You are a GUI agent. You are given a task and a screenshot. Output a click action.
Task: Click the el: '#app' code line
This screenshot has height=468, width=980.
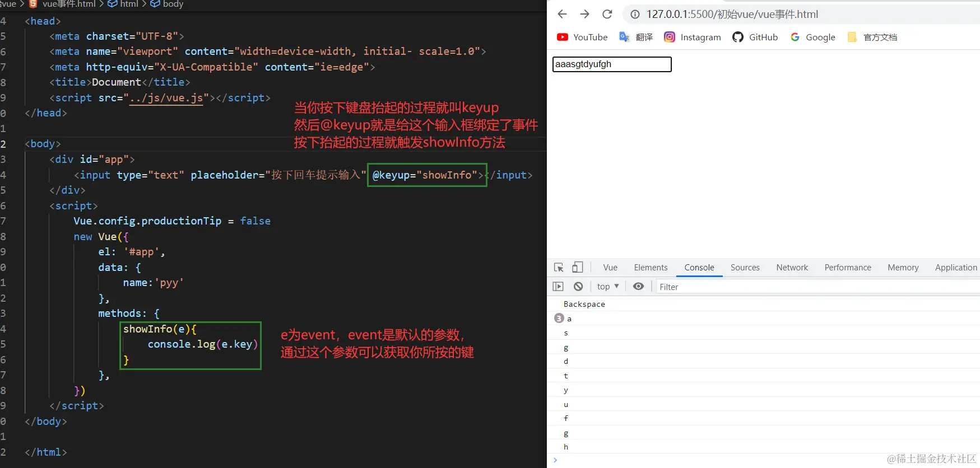pyautogui.click(x=132, y=252)
